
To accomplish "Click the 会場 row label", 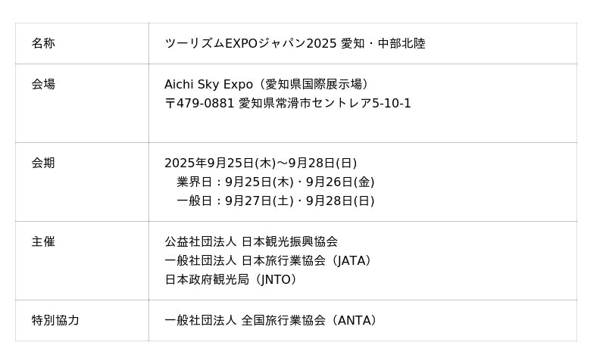I will pos(43,85).
